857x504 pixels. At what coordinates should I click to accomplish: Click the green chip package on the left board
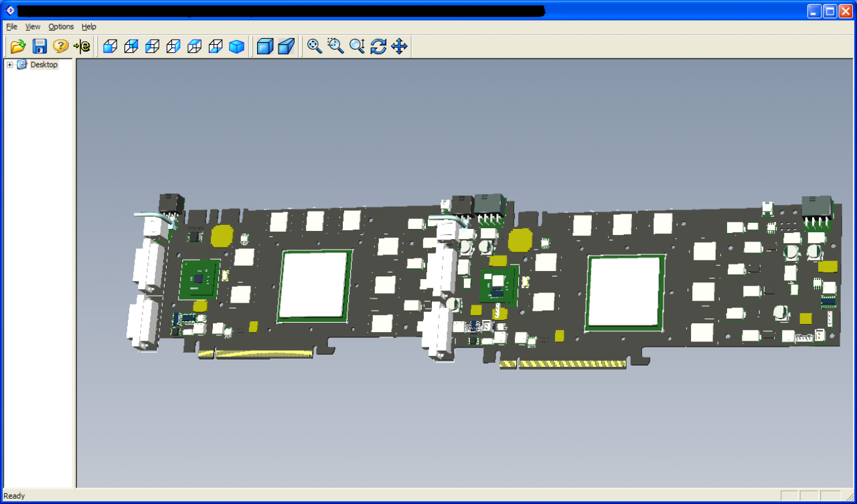200,279
